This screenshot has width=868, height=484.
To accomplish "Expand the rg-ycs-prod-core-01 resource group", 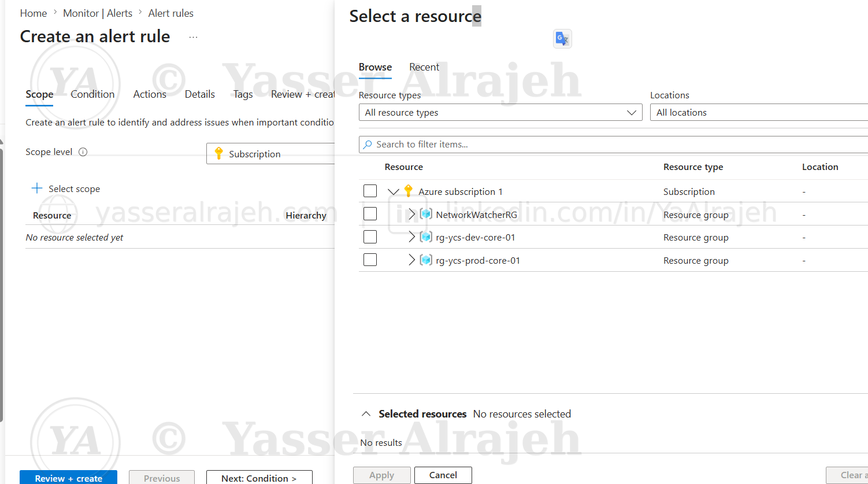I will click(x=411, y=260).
